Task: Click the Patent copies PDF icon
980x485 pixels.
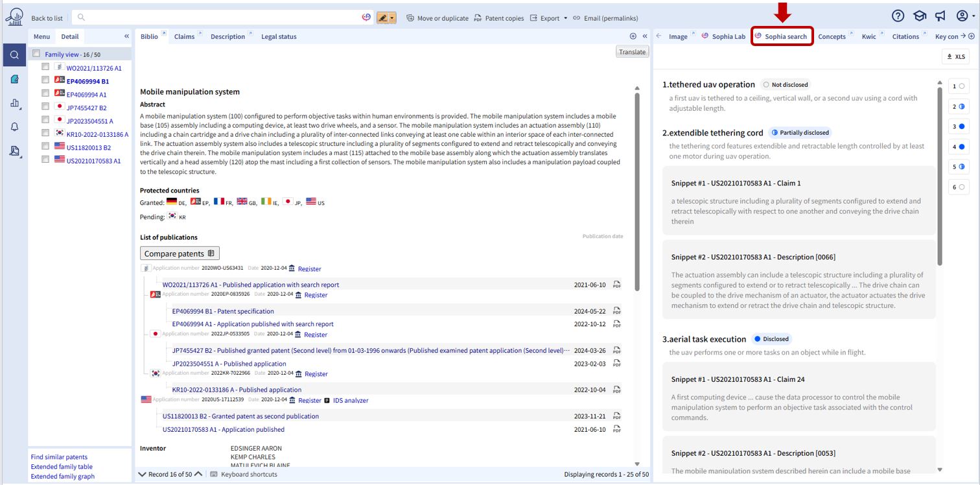Action: click(x=478, y=18)
